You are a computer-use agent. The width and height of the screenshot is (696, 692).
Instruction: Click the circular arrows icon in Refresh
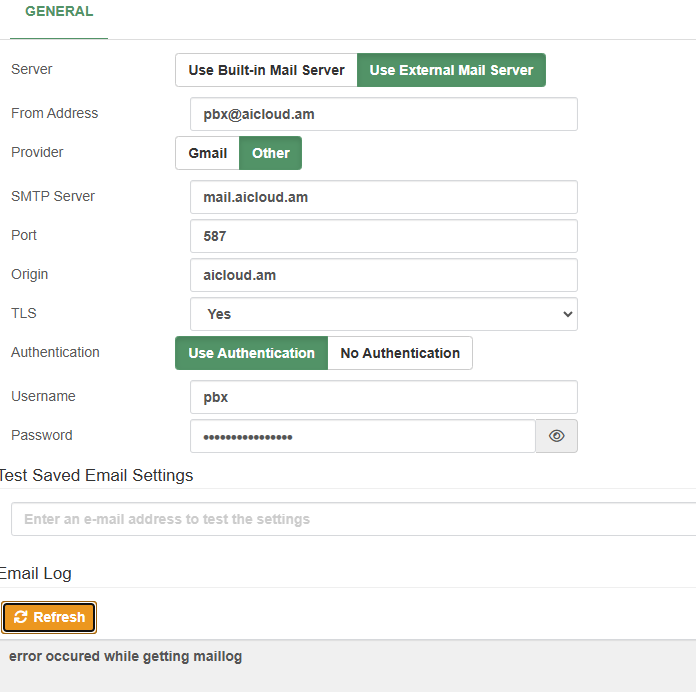coord(20,617)
